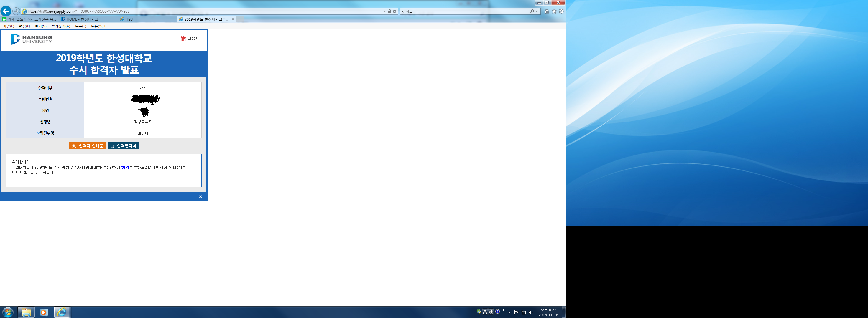Open Windows Media Player from taskbar

[x=44, y=312]
